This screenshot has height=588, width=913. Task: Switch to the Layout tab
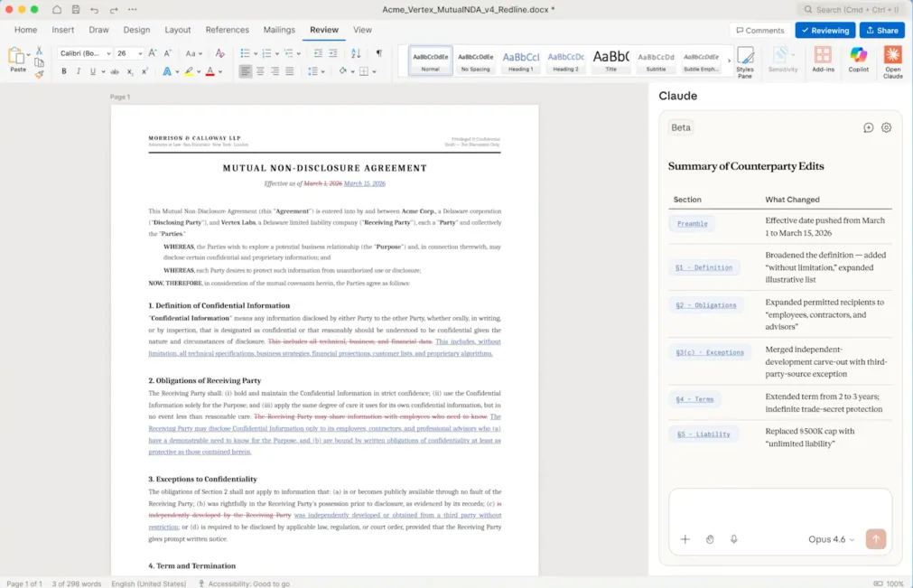point(178,30)
